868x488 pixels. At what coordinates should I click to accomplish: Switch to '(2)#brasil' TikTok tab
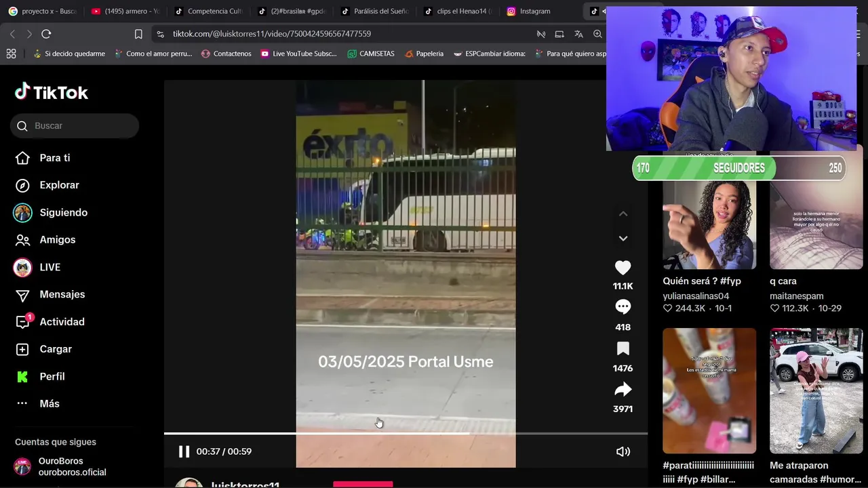click(x=292, y=12)
